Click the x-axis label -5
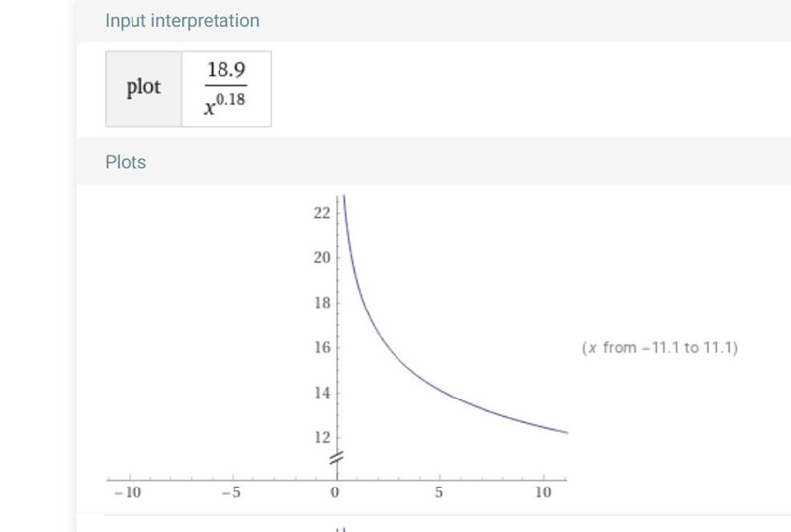 pyautogui.click(x=231, y=493)
